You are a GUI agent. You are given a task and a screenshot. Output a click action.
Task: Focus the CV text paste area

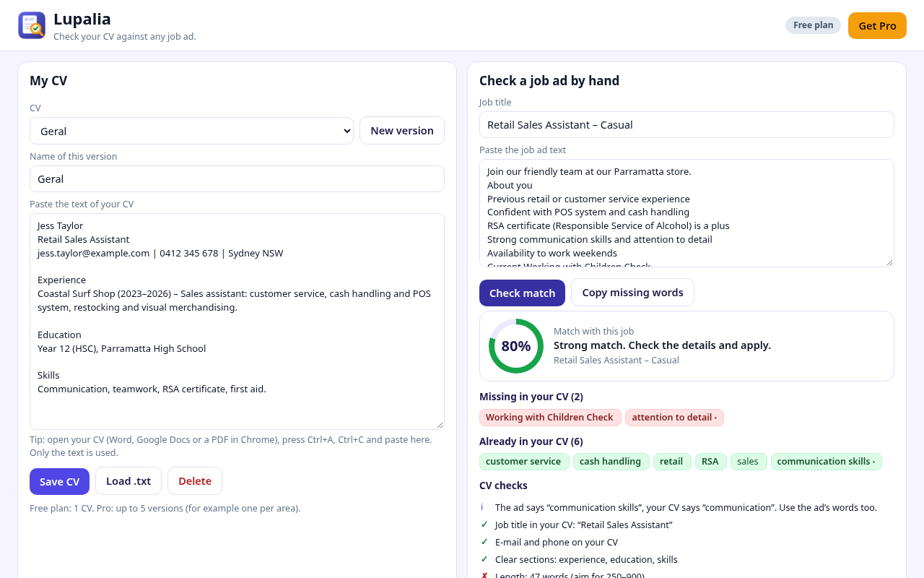point(237,322)
